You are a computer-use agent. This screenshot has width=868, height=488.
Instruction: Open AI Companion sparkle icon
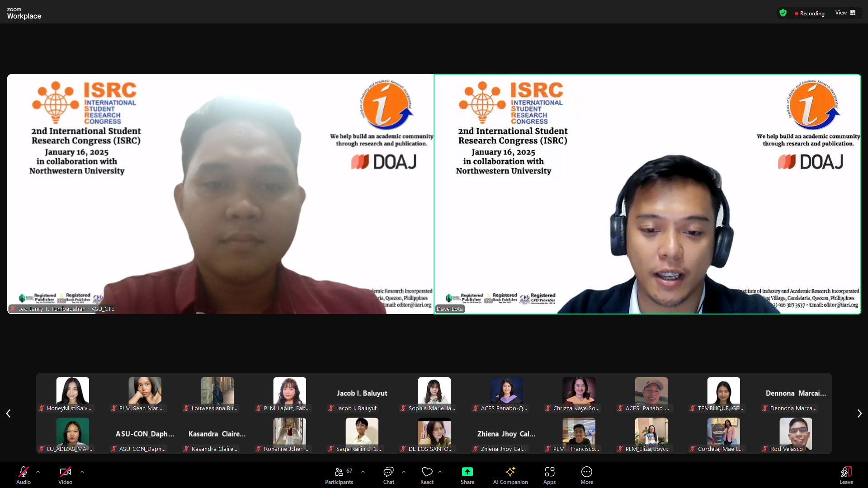(x=510, y=472)
